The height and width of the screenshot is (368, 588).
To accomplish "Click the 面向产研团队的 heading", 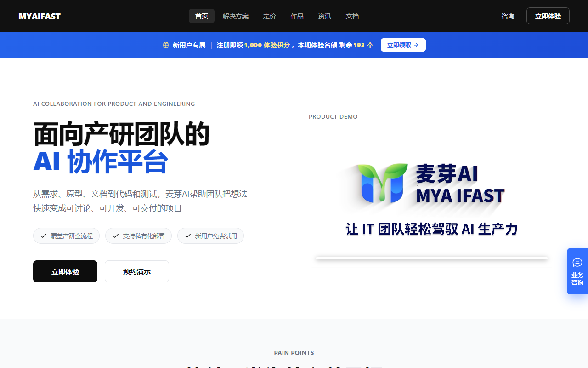I will coord(121,134).
